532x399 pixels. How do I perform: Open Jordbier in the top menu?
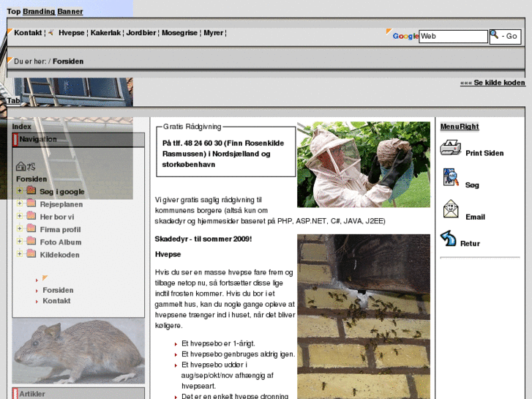[x=141, y=33]
